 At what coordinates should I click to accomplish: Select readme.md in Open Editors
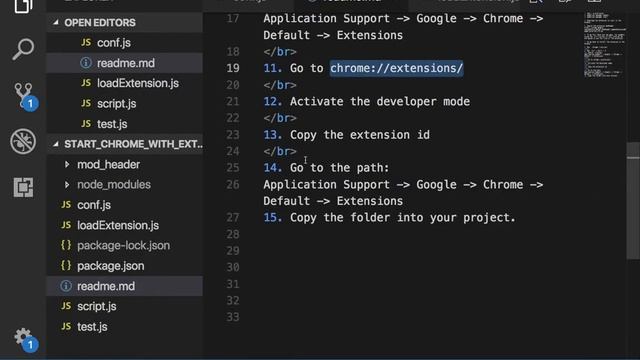coord(124,63)
